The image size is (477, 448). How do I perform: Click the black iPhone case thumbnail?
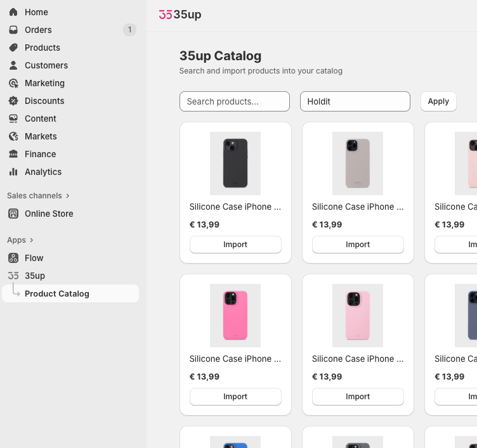(x=235, y=163)
